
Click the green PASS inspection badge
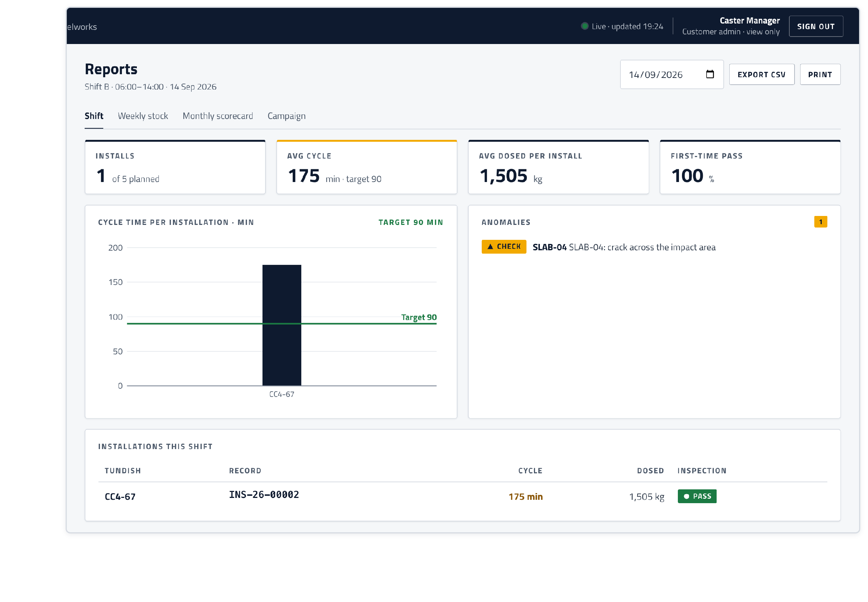coord(696,496)
